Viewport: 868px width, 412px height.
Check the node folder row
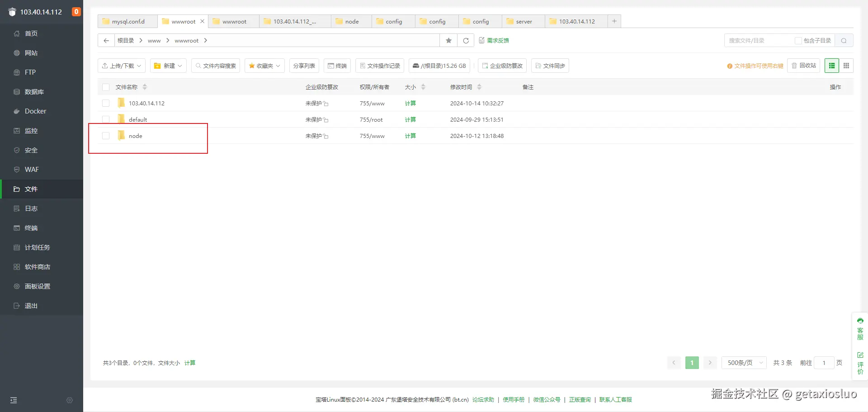pos(106,136)
